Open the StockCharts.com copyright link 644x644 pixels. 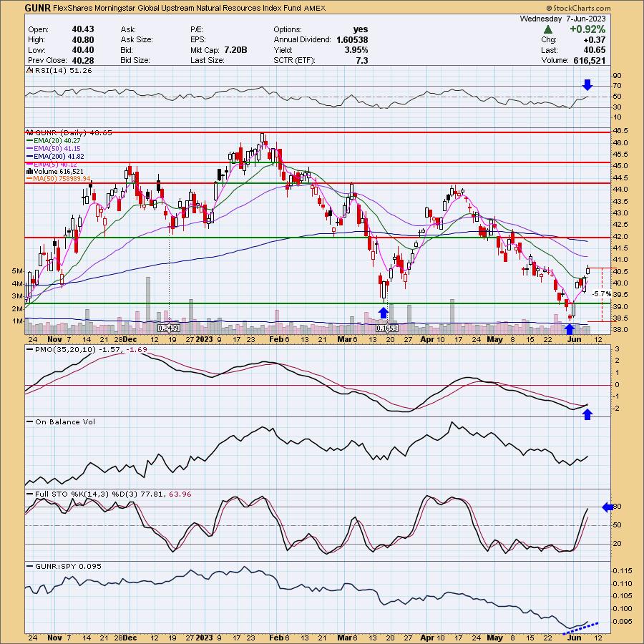(578, 8)
